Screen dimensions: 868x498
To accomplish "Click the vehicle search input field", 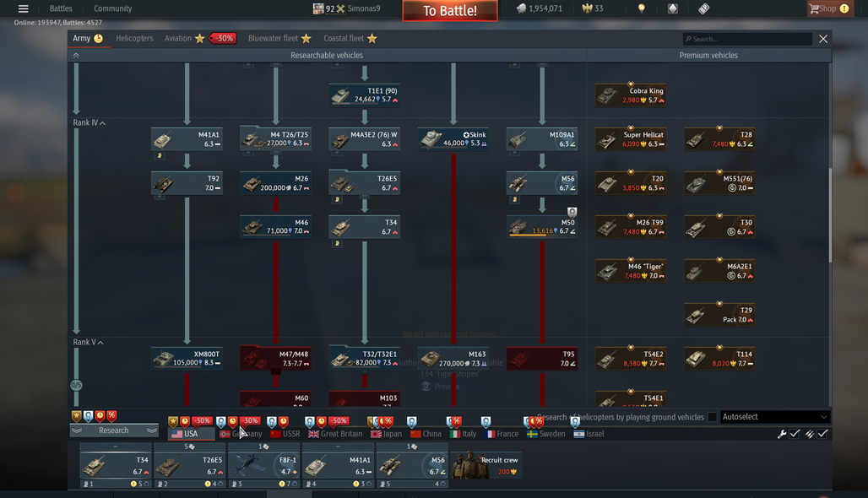I will tap(748, 39).
